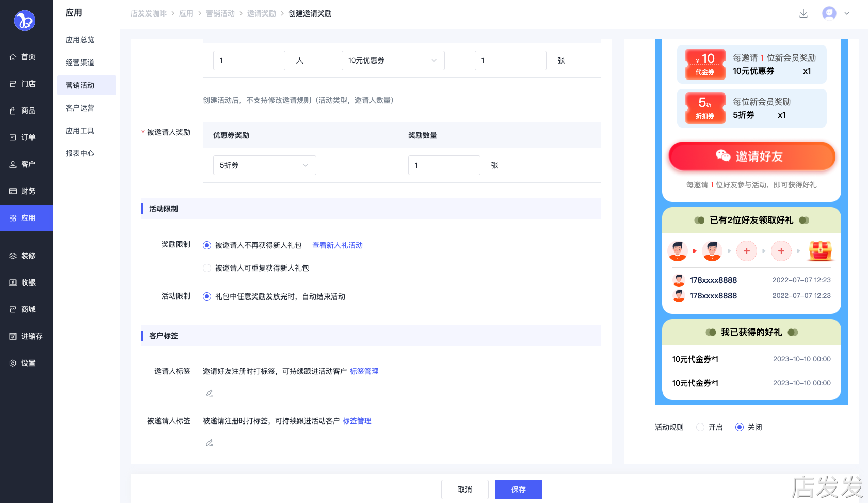Go to 营销活动 in the breadcrumb

point(220,13)
